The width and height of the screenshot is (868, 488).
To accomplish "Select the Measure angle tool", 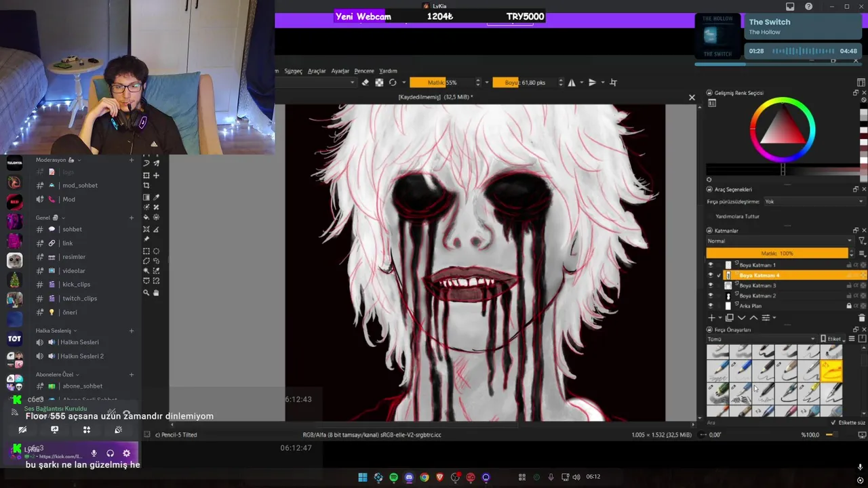I will click(x=156, y=229).
